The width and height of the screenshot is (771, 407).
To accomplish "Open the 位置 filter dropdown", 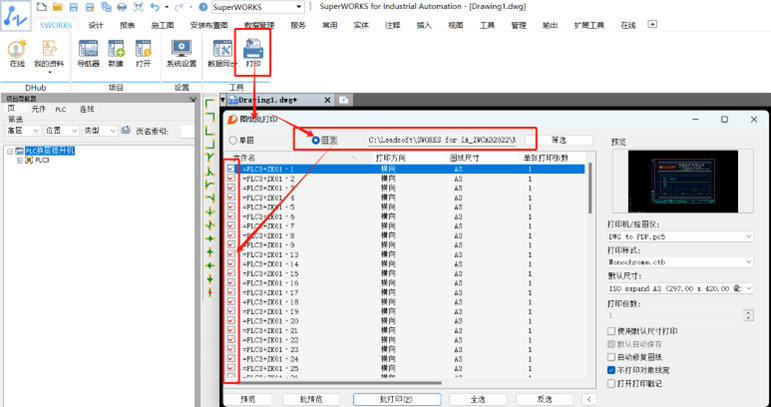I will (x=61, y=131).
